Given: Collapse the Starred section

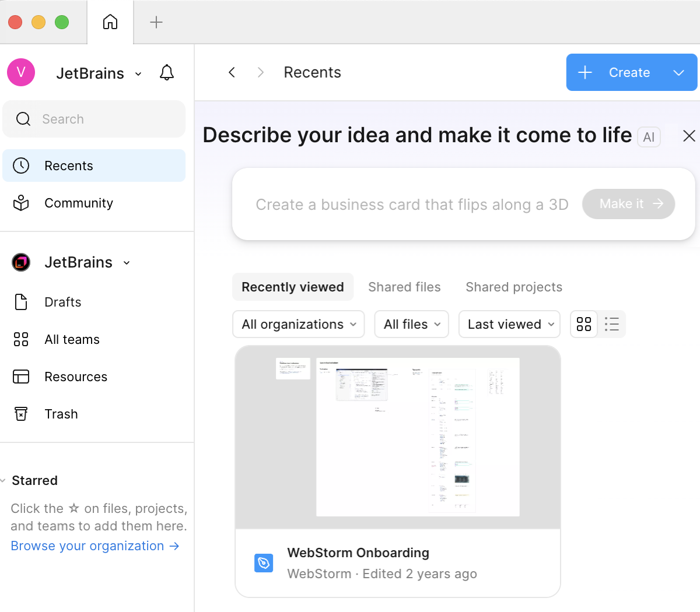Looking at the screenshot, I should click(3, 481).
